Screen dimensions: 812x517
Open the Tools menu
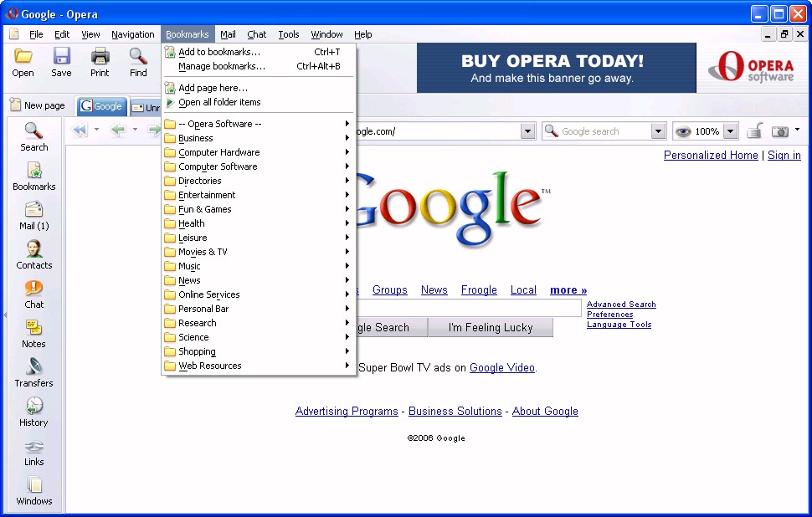coord(289,34)
